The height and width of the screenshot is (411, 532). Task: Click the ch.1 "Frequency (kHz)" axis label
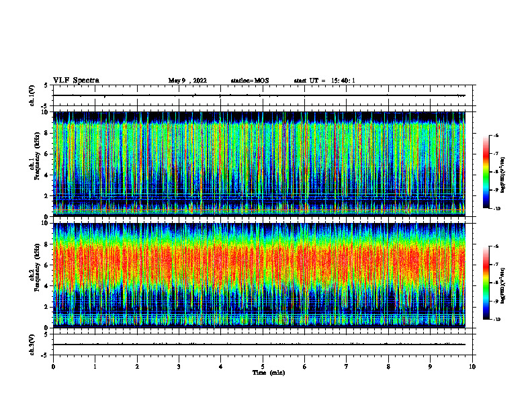tap(37, 156)
